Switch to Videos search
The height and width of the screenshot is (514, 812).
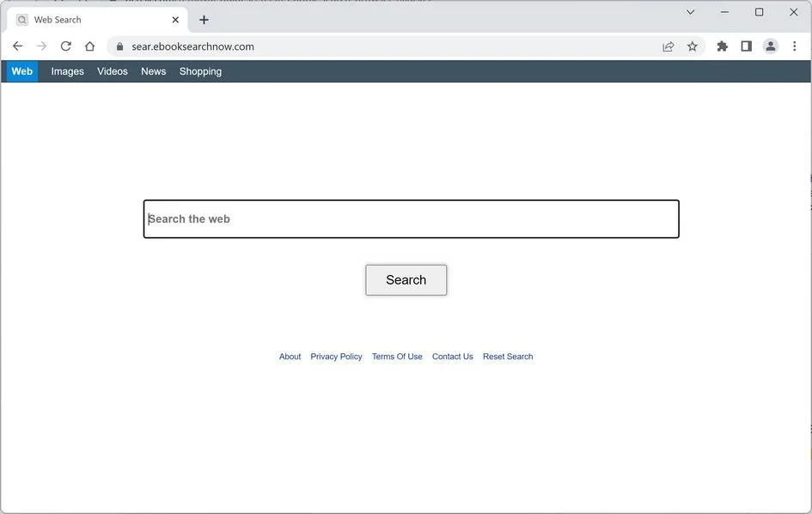[x=113, y=71]
